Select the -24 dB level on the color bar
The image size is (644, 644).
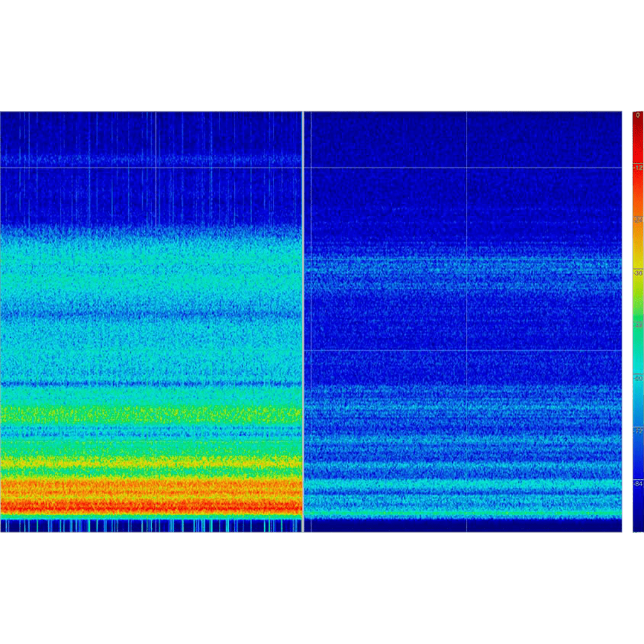click(x=638, y=220)
